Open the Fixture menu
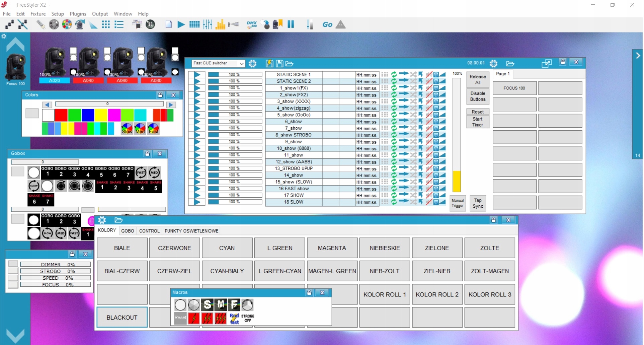 38,14
